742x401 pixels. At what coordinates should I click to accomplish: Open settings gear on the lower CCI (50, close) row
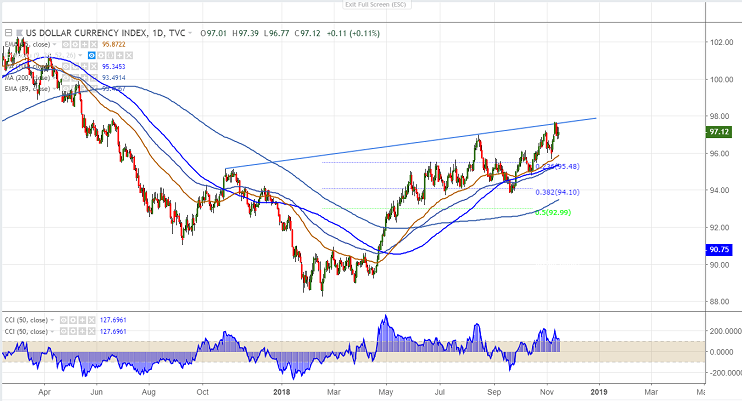tap(74, 331)
